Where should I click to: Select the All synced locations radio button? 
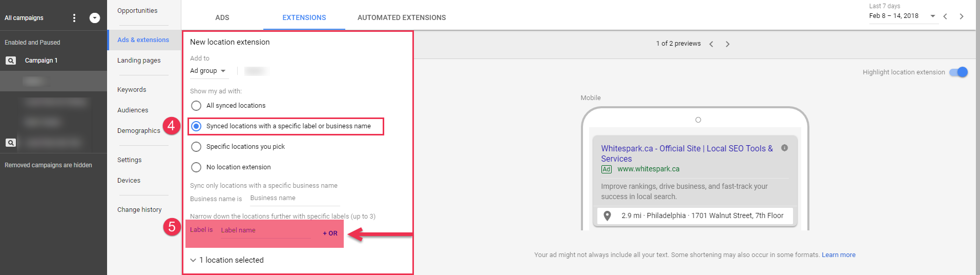[x=196, y=106]
